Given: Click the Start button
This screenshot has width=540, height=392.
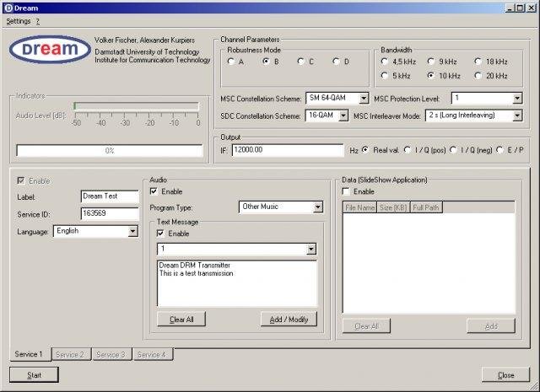Looking at the screenshot, I should [x=34, y=375].
